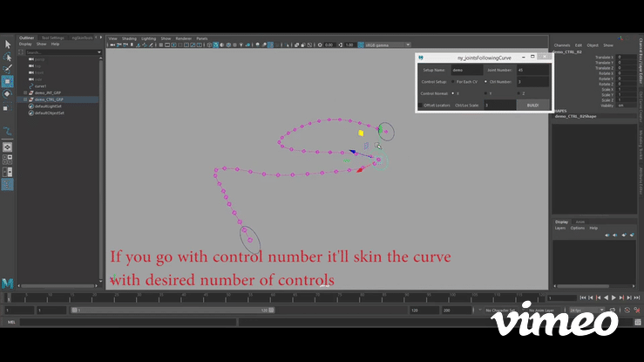Open the No Anim Layer dropdown
The width and height of the screenshot is (644, 362).
tap(524, 311)
